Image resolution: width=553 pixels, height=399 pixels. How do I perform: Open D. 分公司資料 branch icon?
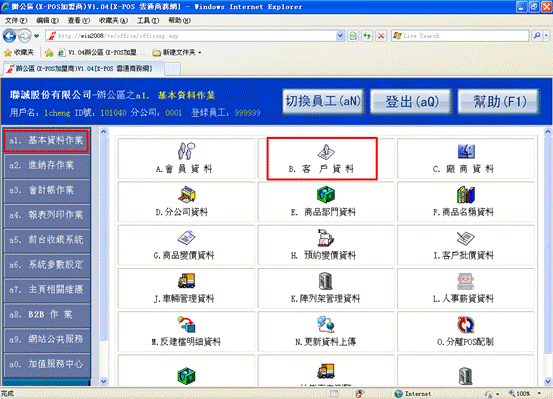(x=186, y=194)
